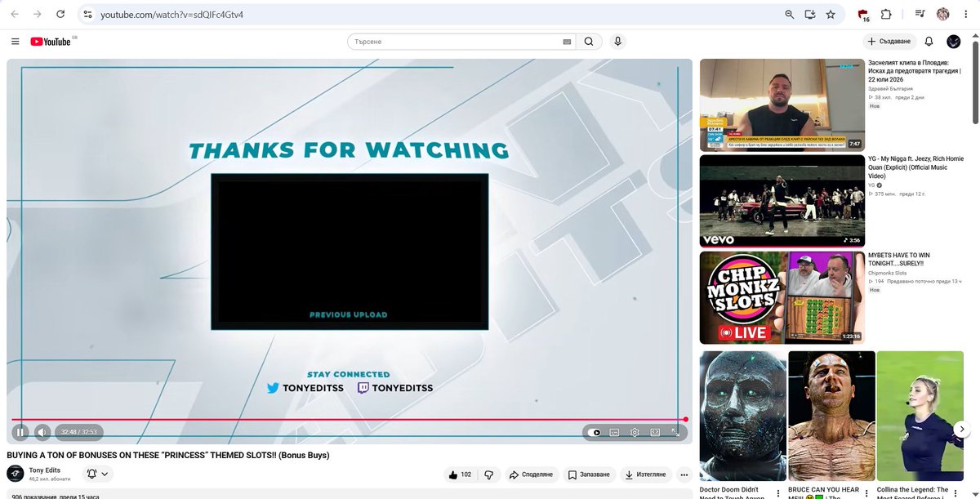
Task: Toggle subtitles in the player
Action: 614,432
